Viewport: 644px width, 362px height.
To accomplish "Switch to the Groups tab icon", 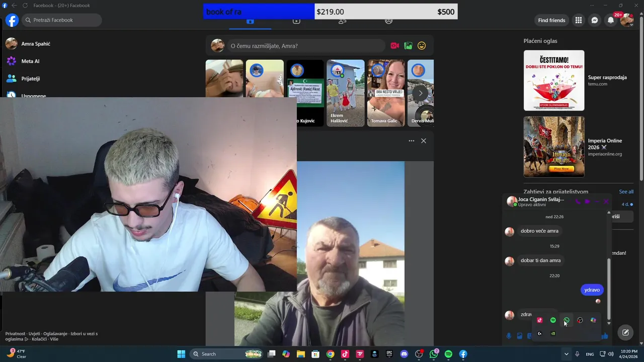I will pos(388,21).
